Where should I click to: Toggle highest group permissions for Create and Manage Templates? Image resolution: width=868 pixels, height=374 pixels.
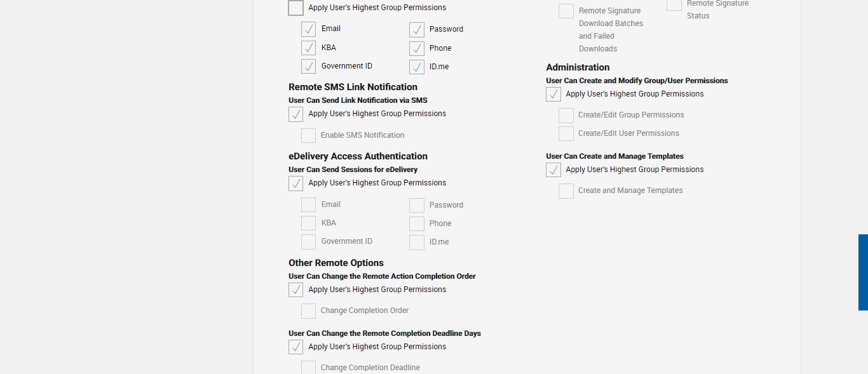[x=553, y=170]
